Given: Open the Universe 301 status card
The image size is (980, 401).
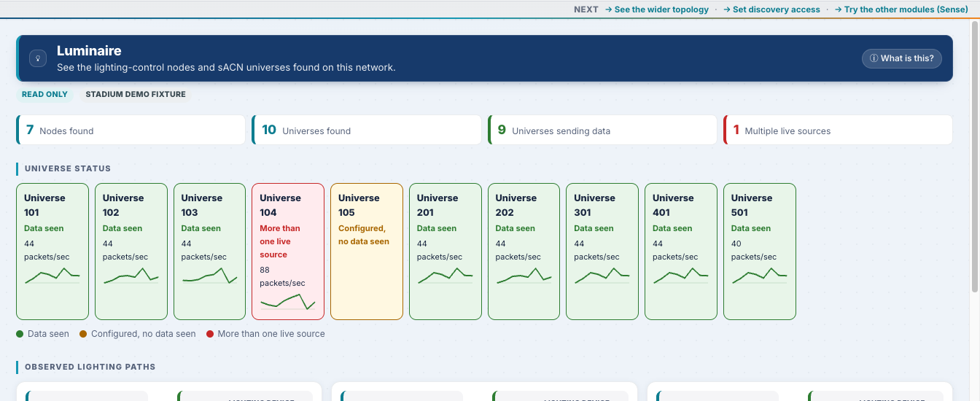Looking at the screenshot, I should [x=602, y=252].
